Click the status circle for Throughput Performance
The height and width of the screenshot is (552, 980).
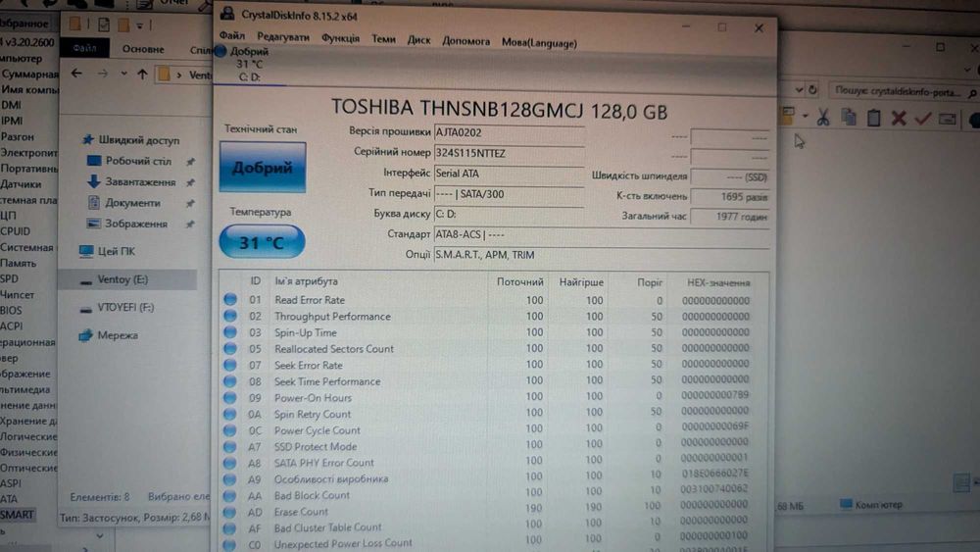coord(230,316)
